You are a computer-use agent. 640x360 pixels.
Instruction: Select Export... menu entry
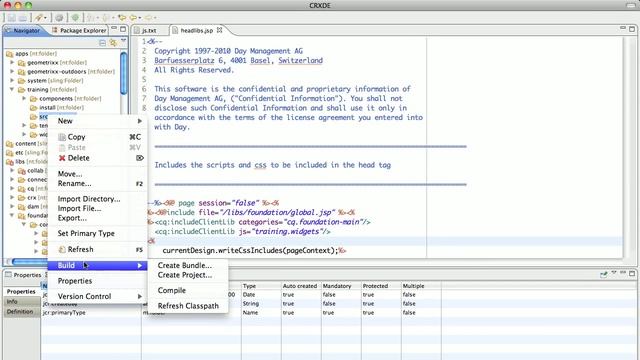98,218
